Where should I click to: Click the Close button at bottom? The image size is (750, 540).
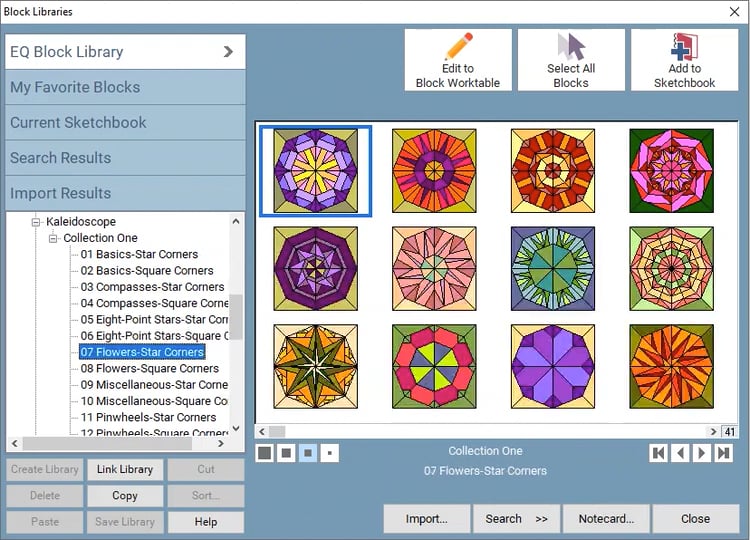pos(695,518)
